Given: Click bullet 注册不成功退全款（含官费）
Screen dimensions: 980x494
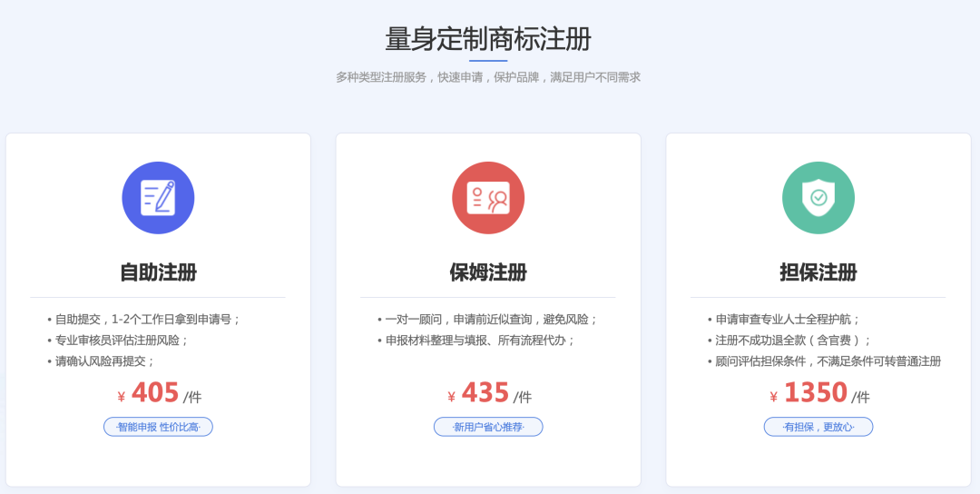Looking at the screenshot, I should (x=793, y=341).
